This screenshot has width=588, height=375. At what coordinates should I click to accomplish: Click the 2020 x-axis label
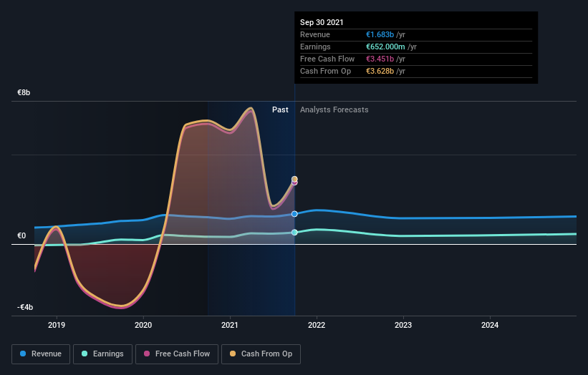click(143, 325)
